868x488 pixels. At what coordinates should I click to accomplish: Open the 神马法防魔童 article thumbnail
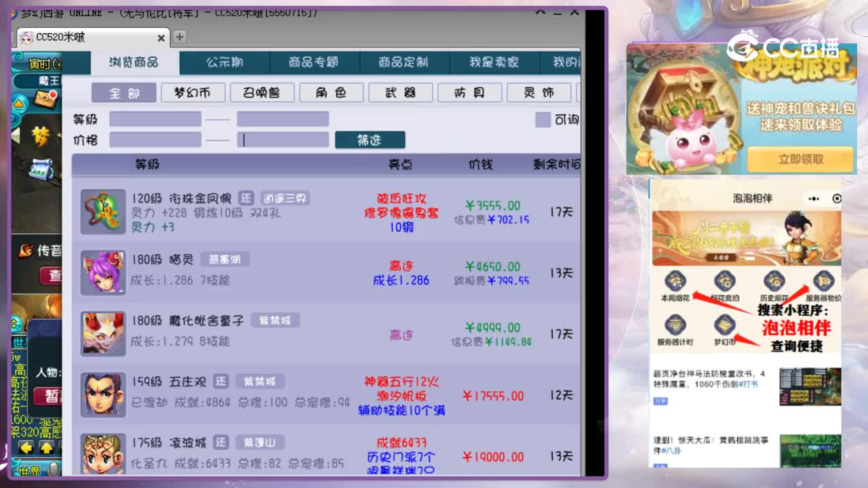(810, 387)
